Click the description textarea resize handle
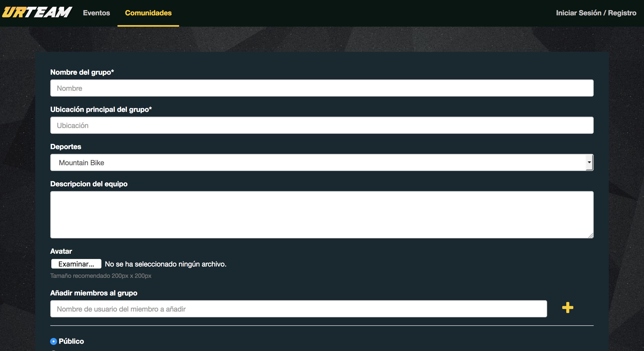Image resolution: width=644 pixels, height=351 pixels. 591,236
